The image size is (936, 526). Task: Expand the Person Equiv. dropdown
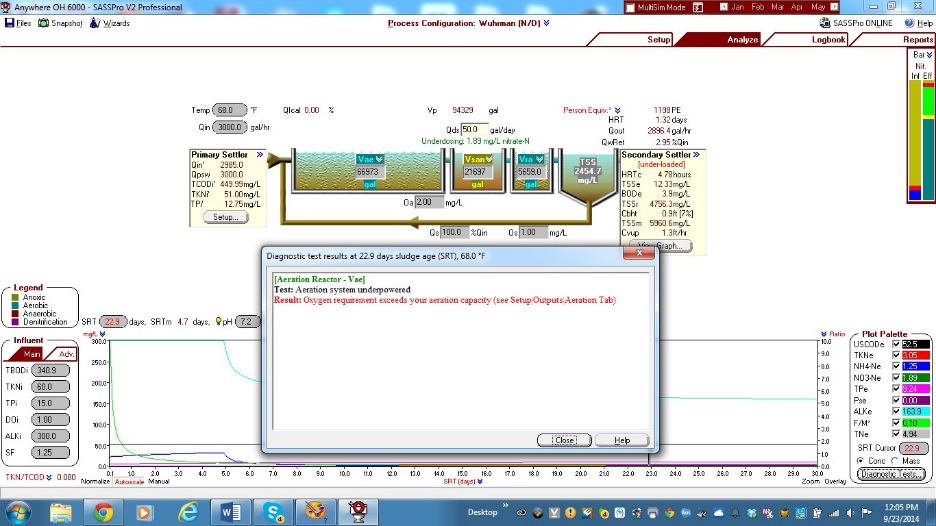(x=617, y=110)
